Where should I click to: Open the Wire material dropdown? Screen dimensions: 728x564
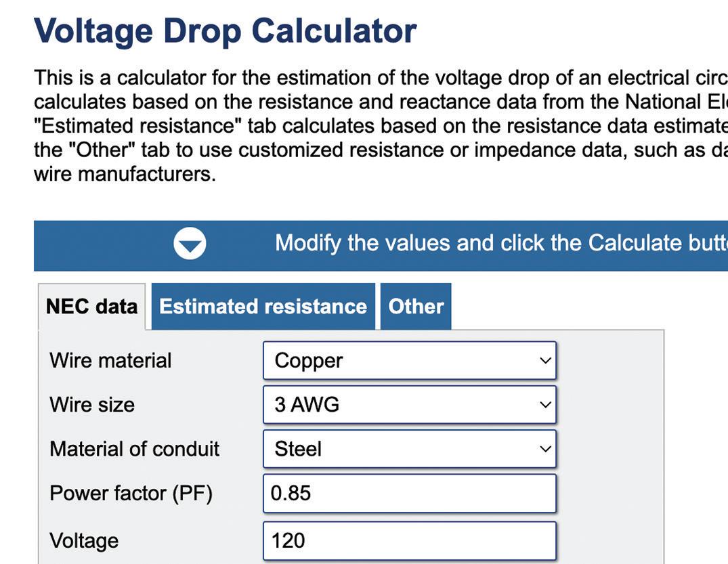(408, 361)
